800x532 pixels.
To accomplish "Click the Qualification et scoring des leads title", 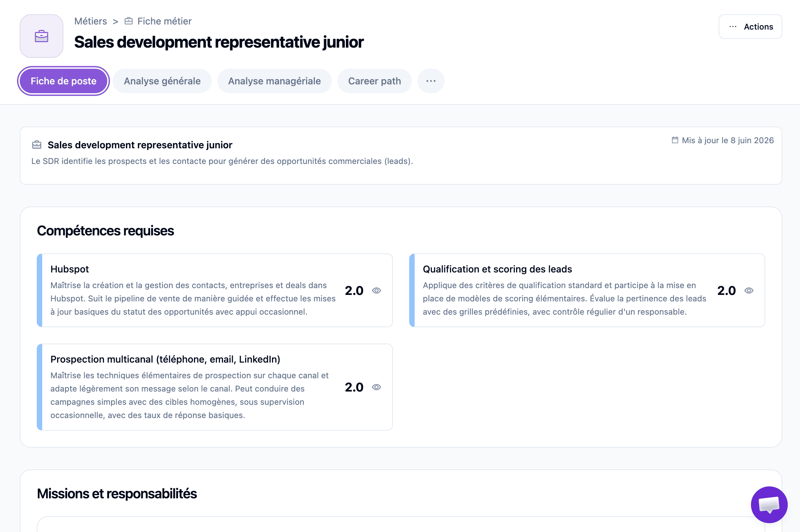I will click(497, 269).
